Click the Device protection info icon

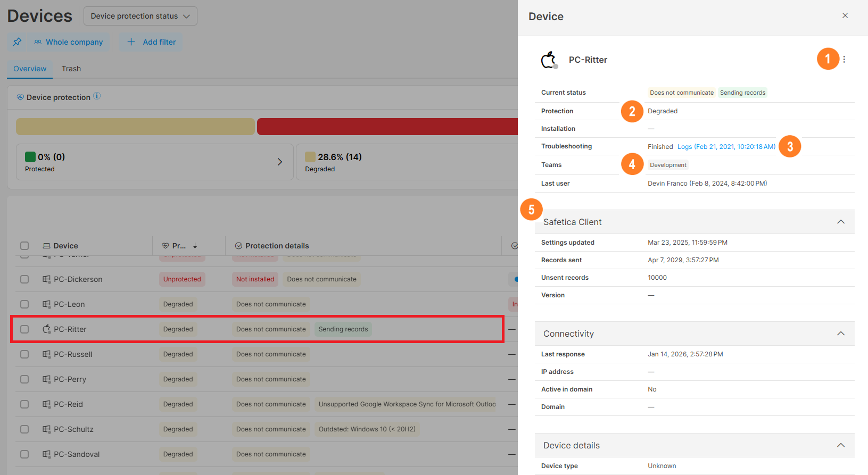[97, 96]
